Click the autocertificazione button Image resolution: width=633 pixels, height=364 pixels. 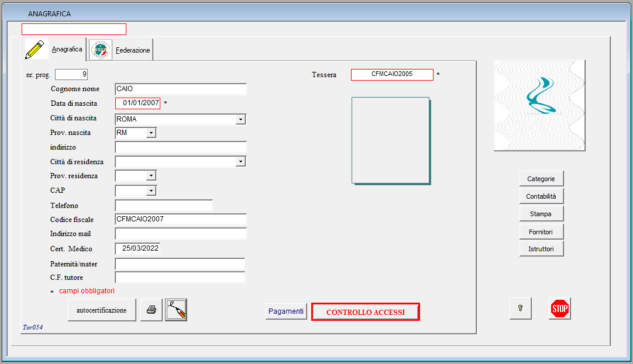click(102, 310)
